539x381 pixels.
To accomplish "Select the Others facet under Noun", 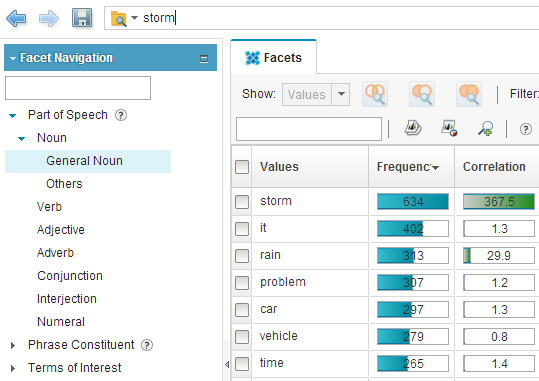I will (64, 184).
